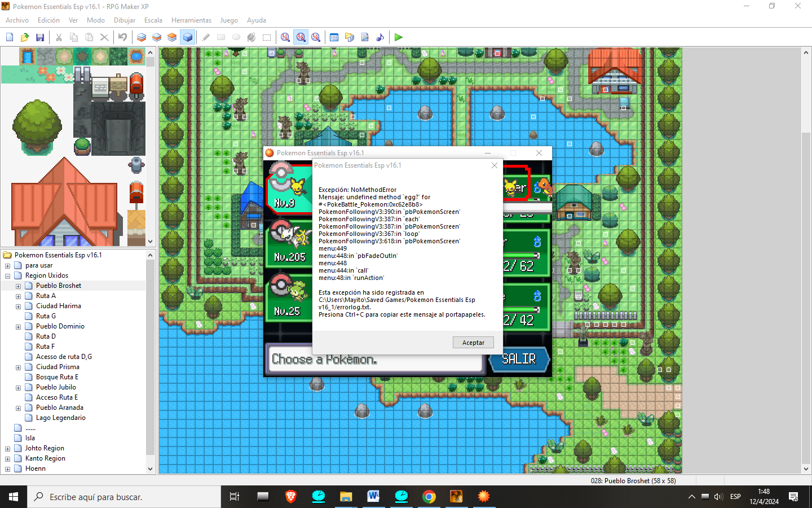Click the Save project icon

tap(40, 37)
